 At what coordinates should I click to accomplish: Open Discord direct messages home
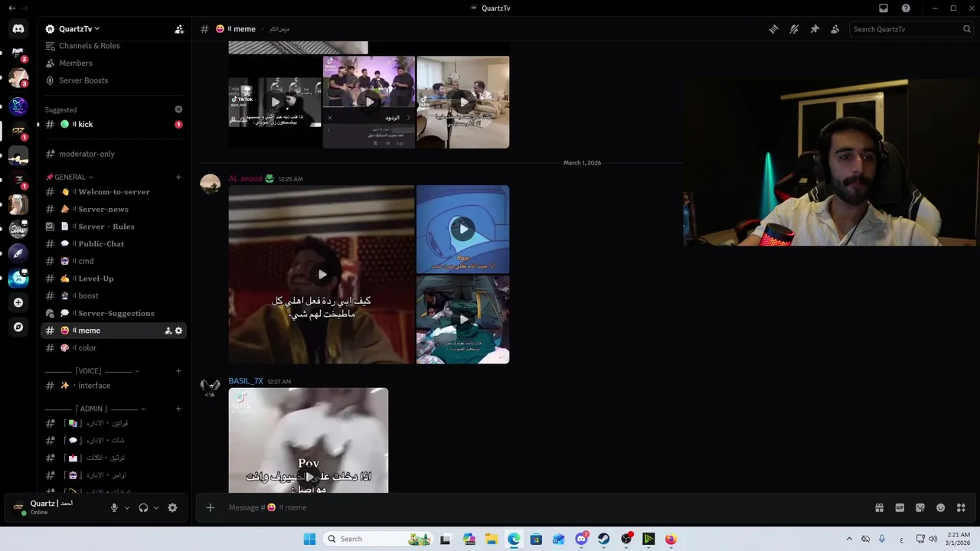tap(18, 29)
